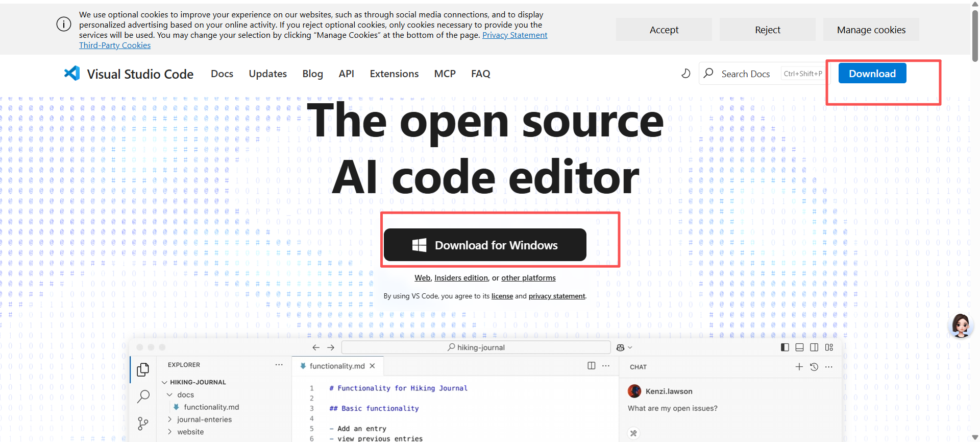Image resolution: width=980 pixels, height=442 pixels.
Task: Reject optional cookies
Action: tap(768, 30)
